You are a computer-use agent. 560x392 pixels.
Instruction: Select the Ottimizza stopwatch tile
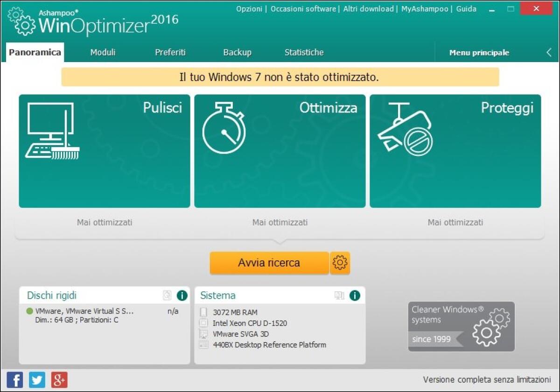coord(280,151)
